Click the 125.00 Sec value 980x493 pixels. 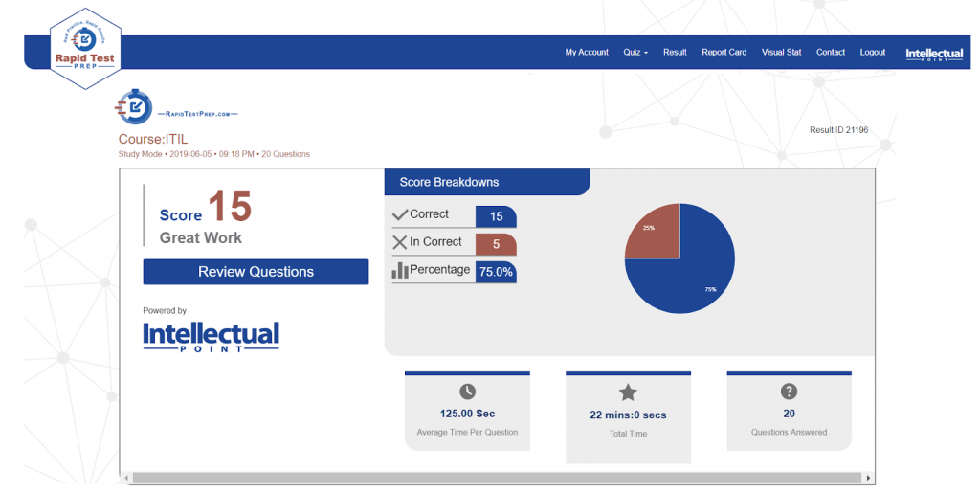tap(467, 414)
